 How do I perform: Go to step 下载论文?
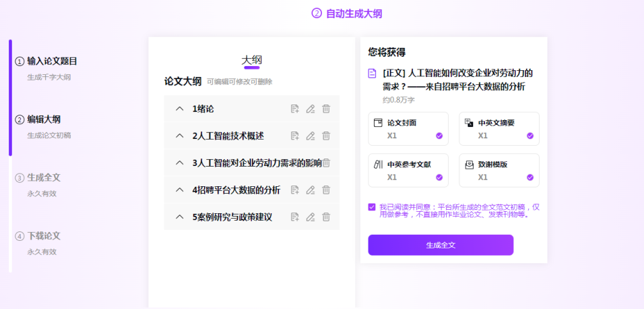click(44, 236)
